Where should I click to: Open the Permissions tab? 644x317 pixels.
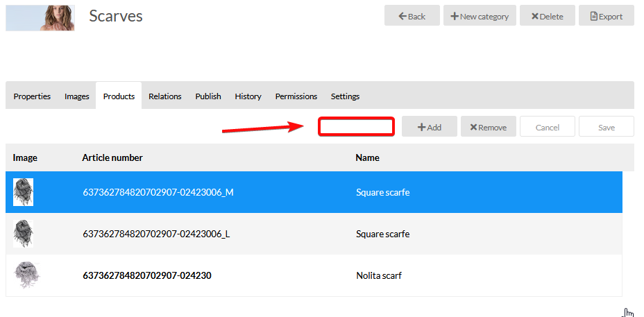(x=296, y=96)
